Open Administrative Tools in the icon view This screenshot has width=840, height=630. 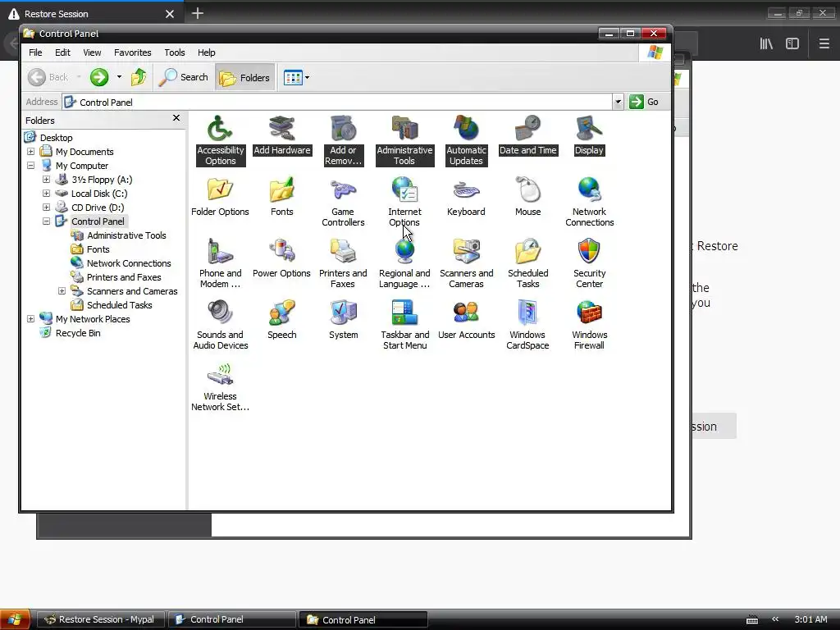tap(404, 139)
